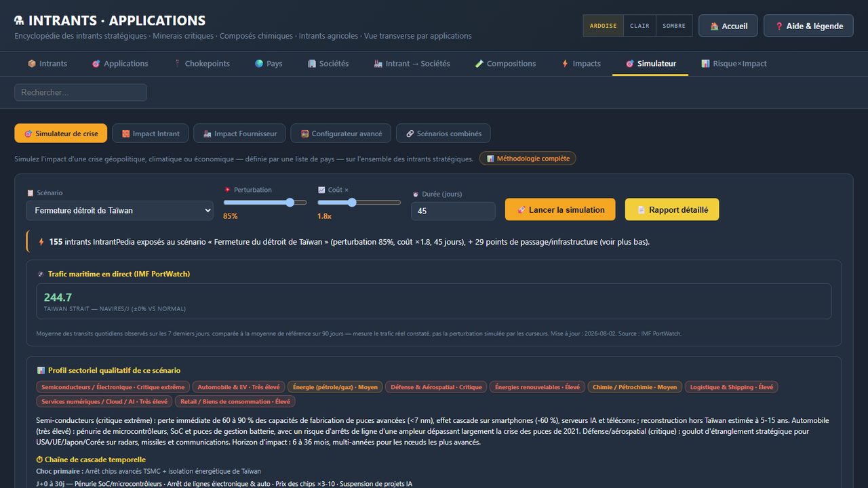Click the globe icon on Pays tab
Viewport: 868px width, 488px height.
pos(259,64)
